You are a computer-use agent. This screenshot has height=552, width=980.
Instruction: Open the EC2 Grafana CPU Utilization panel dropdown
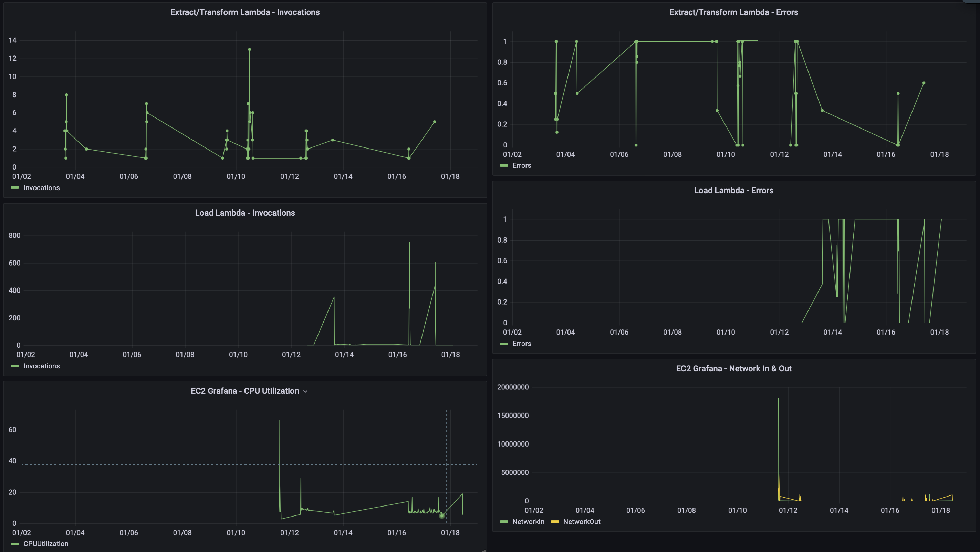[305, 391]
